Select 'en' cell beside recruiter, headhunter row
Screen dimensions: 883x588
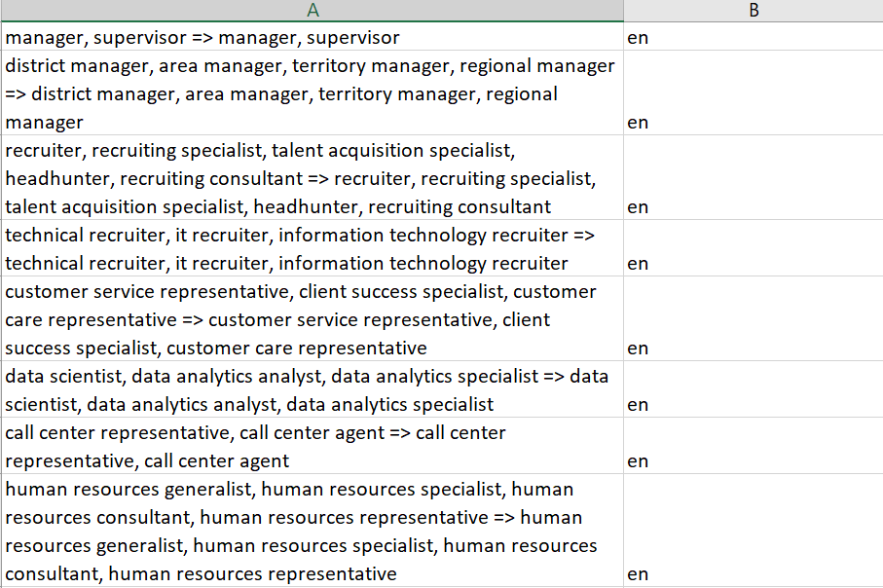(x=754, y=177)
